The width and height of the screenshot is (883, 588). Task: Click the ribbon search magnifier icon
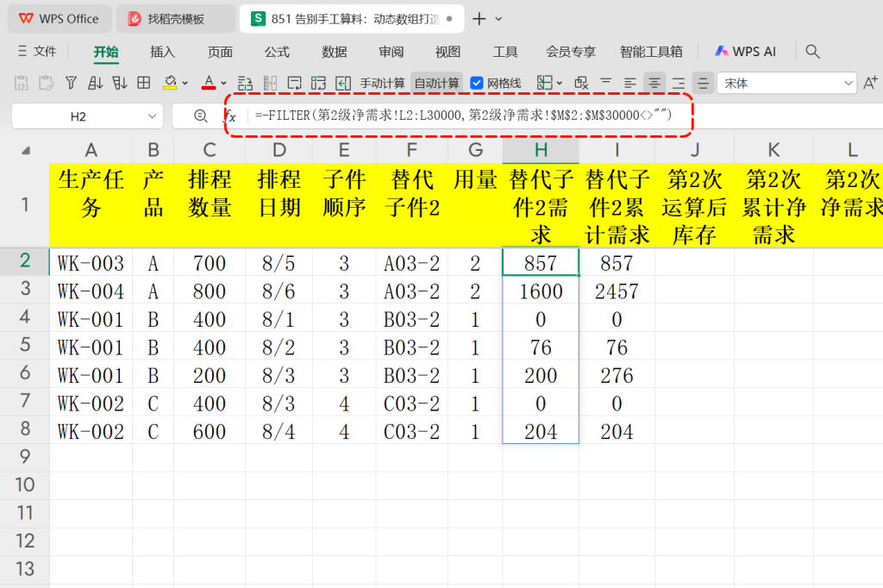(812, 51)
